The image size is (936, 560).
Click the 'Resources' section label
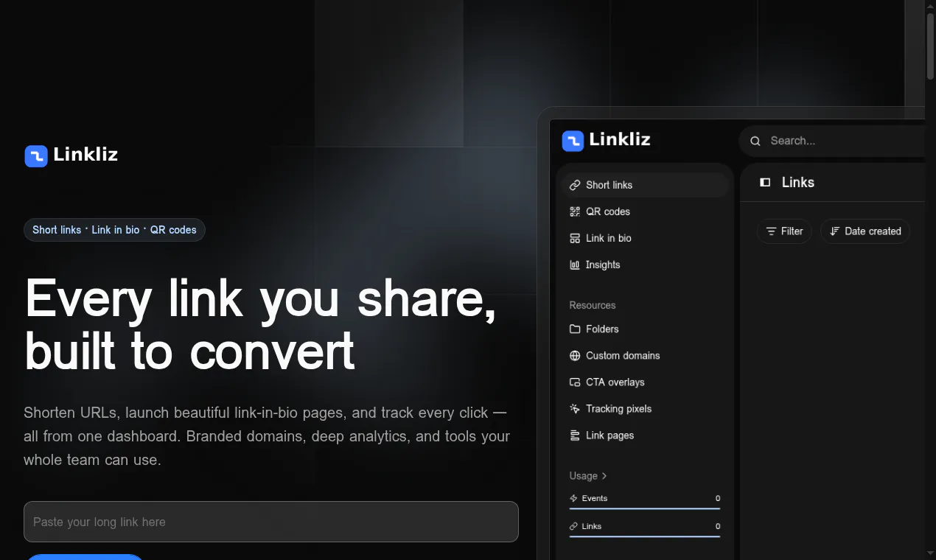593,305
